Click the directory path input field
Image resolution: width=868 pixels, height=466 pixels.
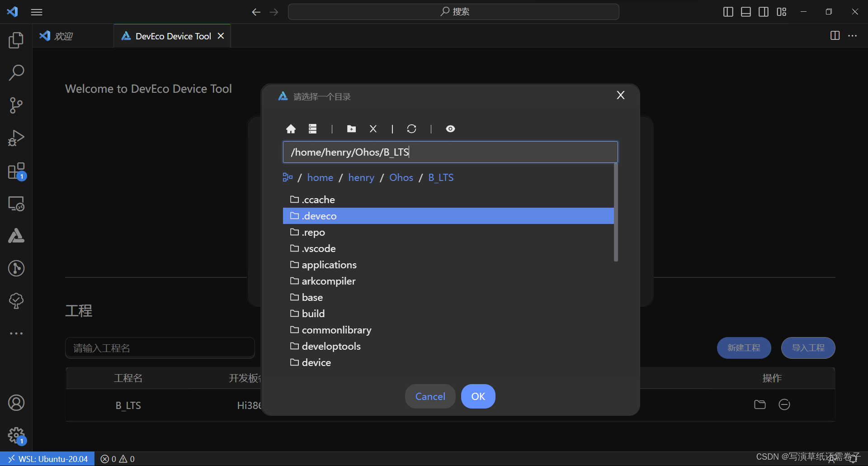(x=450, y=152)
